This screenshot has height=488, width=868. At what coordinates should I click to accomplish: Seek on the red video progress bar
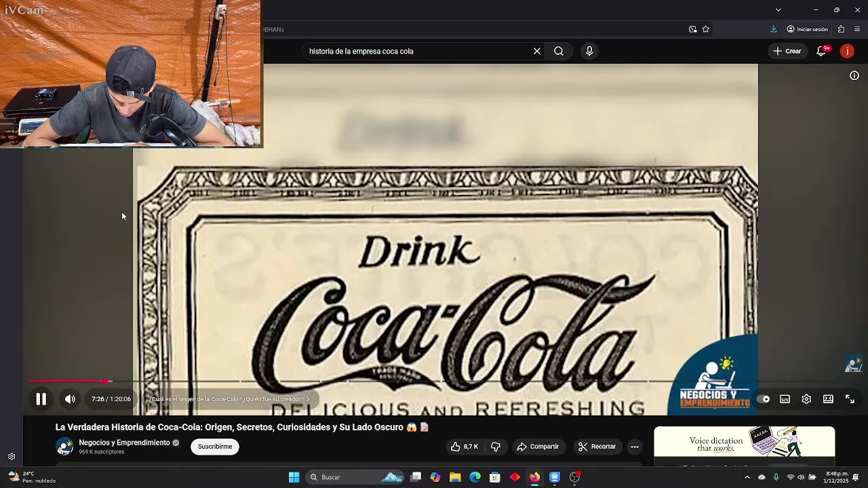click(68, 382)
